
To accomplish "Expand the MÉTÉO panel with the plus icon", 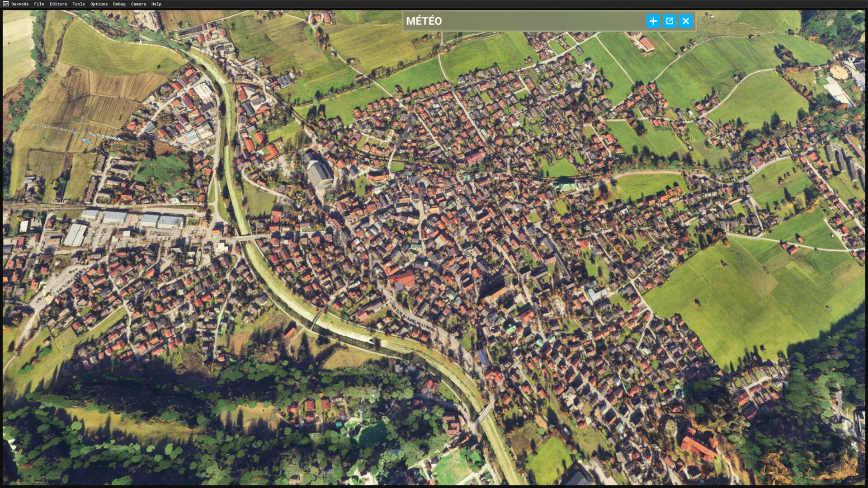I will (653, 21).
